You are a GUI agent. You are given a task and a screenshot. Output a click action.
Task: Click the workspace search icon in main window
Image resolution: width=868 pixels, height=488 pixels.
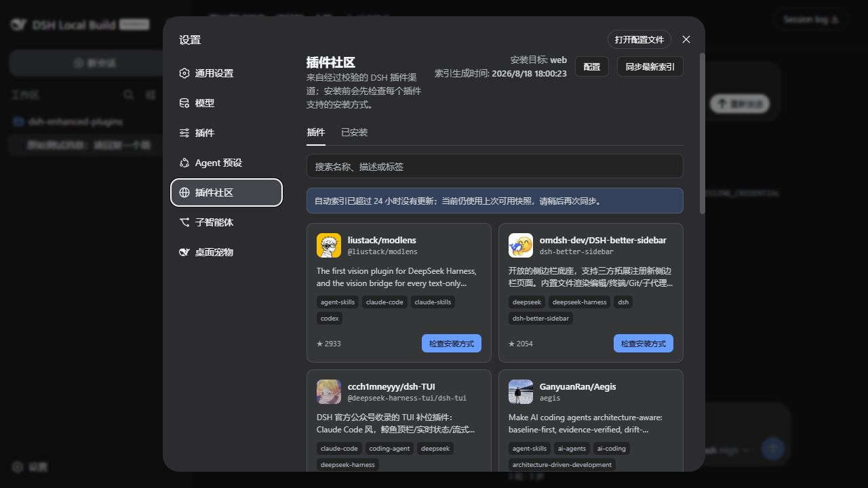click(128, 95)
